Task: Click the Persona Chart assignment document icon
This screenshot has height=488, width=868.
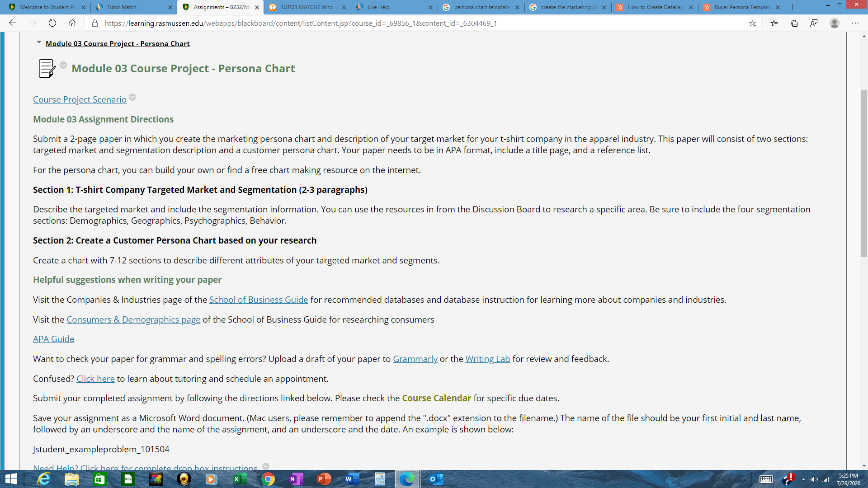Action: (x=47, y=69)
